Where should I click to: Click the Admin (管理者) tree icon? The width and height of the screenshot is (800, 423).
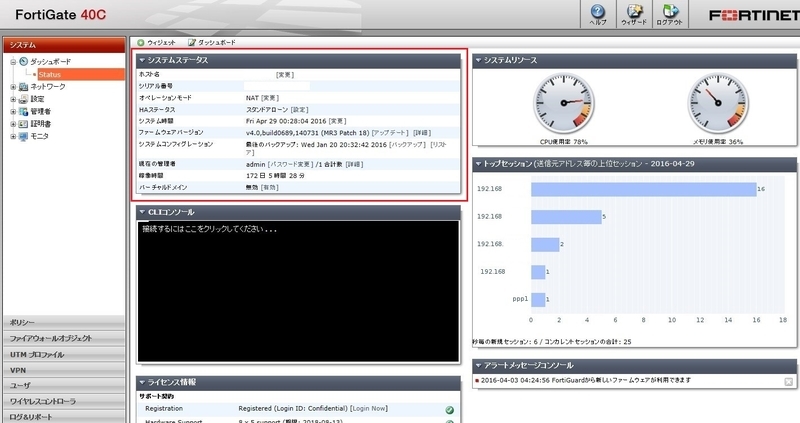pos(23,111)
